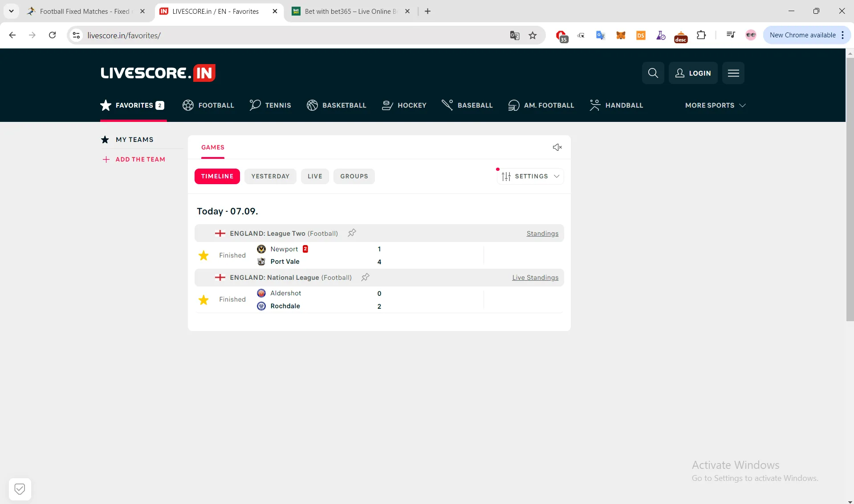The height and width of the screenshot is (504, 854).
Task: Open the Chrome profile avatar
Action: 751,35
